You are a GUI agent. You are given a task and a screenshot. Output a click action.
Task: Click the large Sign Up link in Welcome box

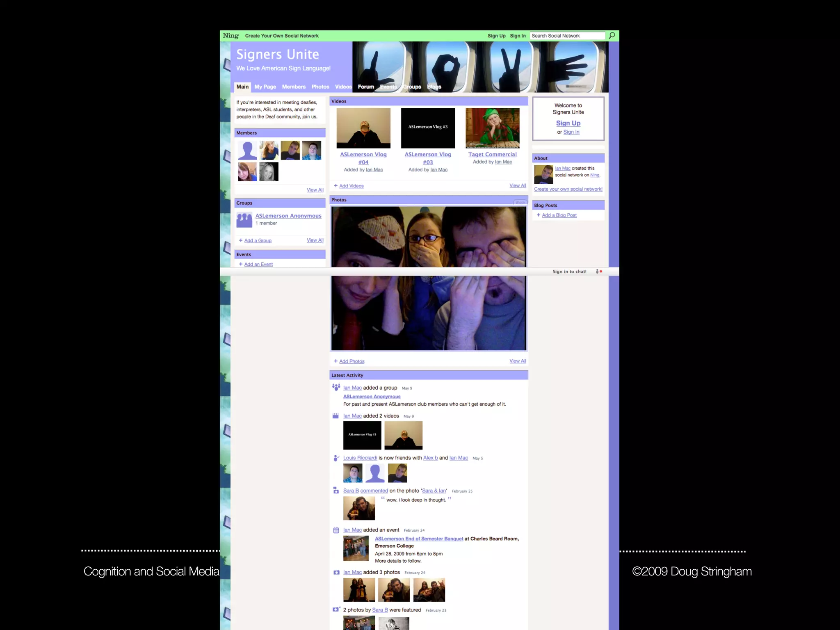[x=568, y=123]
